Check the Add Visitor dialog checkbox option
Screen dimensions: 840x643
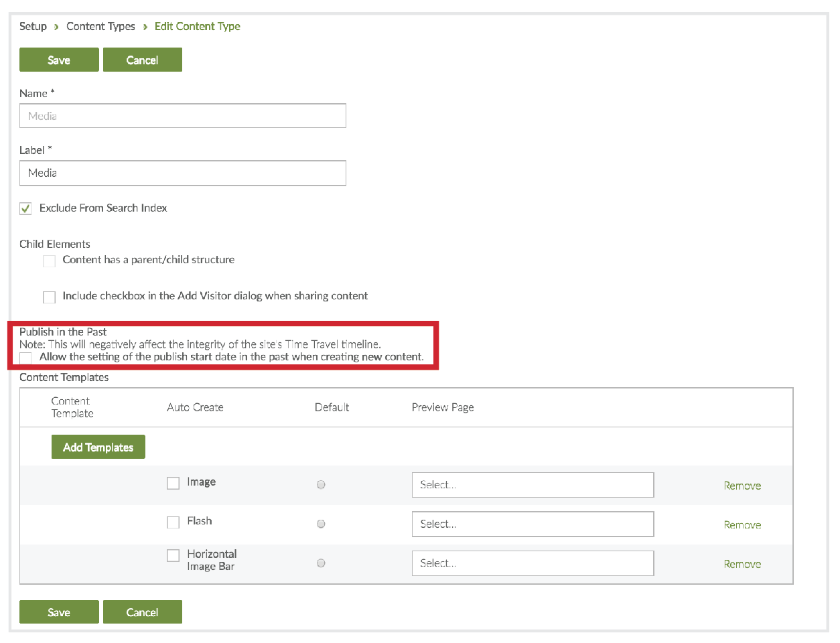click(x=49, y=297)
